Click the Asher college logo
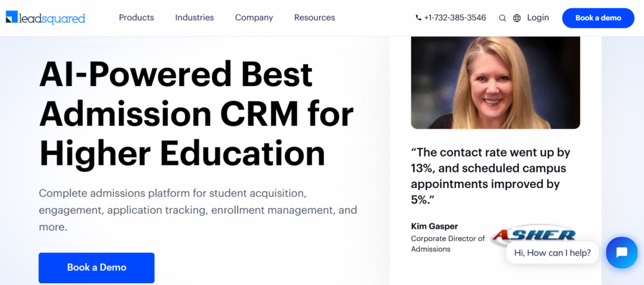The image size is (644, 285). coord(533,236)
